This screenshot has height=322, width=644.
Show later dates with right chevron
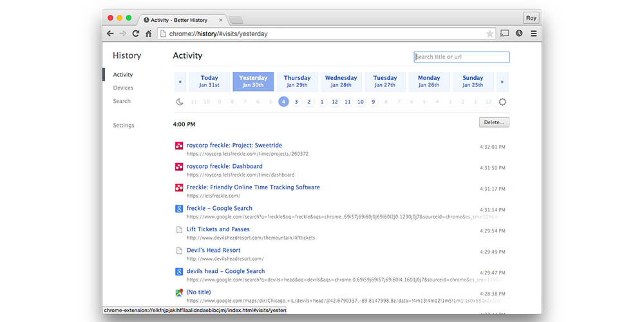click(x=502, y=82)
